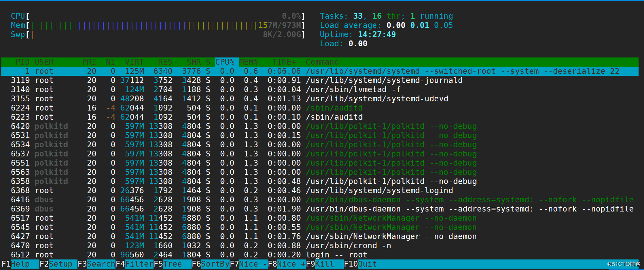Sort by RES column header
The image size is (644, 270).
(x=165, y=62)
